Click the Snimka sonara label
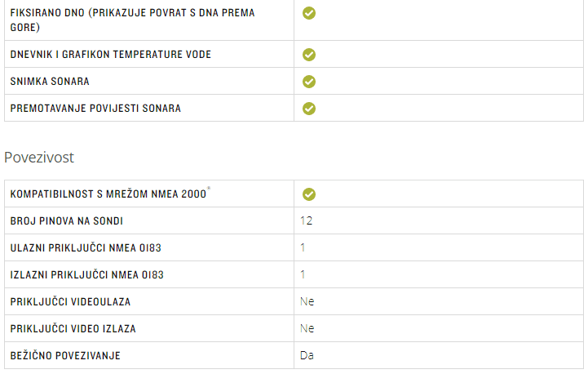The height and width of the screenshot is (374, 588). coord(50,82)
